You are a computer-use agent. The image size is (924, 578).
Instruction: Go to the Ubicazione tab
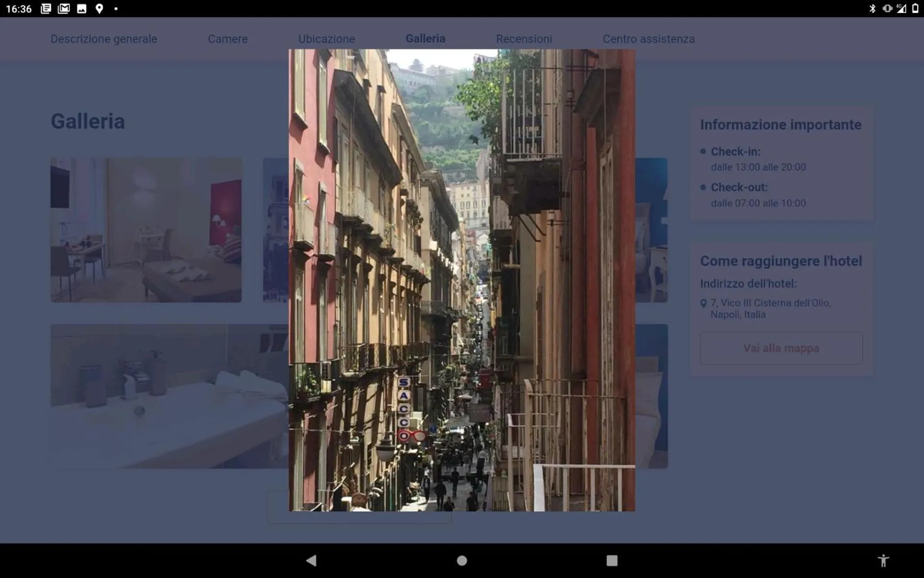[x=326, y=39]
